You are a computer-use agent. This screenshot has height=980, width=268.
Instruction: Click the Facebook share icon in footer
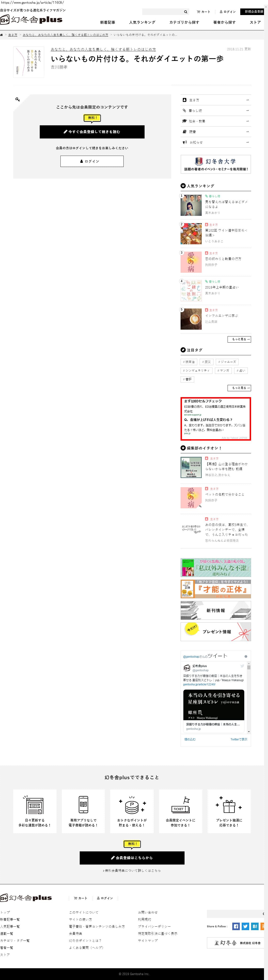pyautogui.click(x=236, y=926)
